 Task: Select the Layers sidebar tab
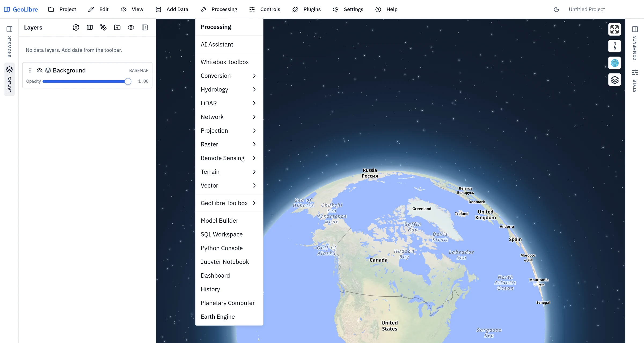[9, 79]
